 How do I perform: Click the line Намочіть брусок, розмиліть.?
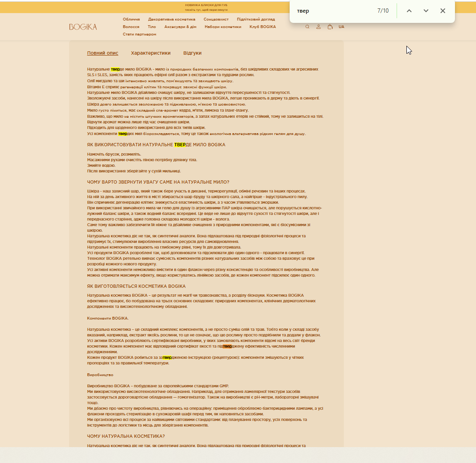[x=114, y=154]
